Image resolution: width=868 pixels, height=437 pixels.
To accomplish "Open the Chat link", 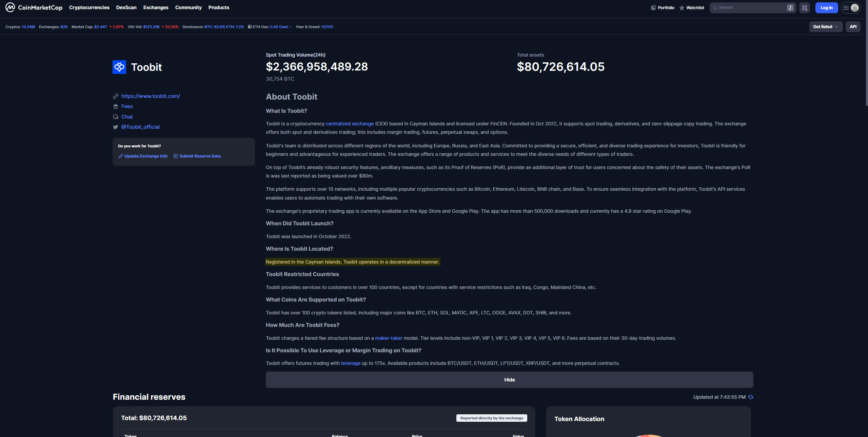I will point(127,117).
